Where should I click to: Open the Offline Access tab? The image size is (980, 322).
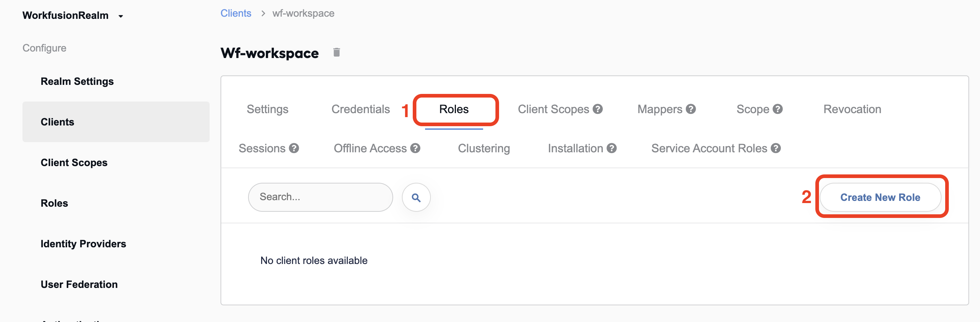[x=370, y=148]
